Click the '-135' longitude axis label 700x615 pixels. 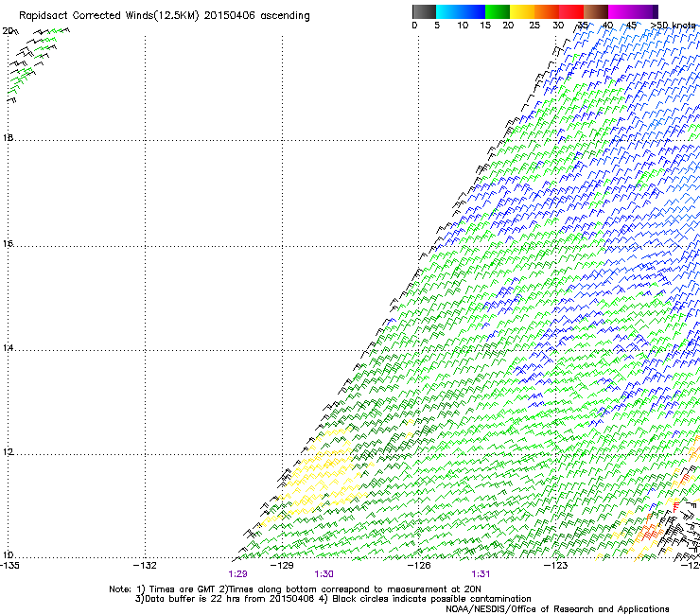[x=9, y=566]
